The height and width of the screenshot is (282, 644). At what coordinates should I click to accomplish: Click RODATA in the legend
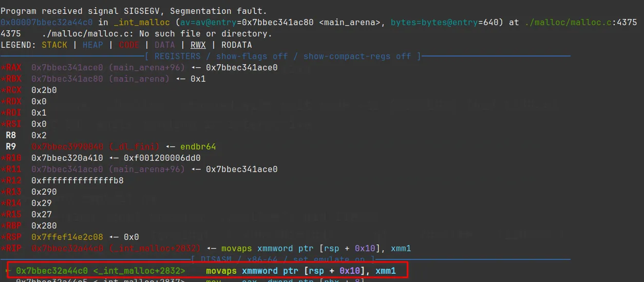(237, 45)
